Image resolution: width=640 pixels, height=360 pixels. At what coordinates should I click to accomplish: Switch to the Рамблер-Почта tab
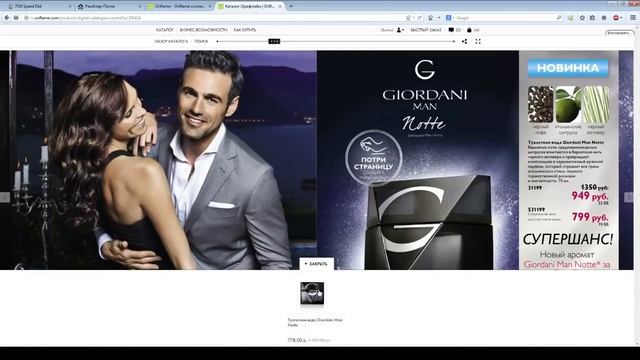point(108,6)
